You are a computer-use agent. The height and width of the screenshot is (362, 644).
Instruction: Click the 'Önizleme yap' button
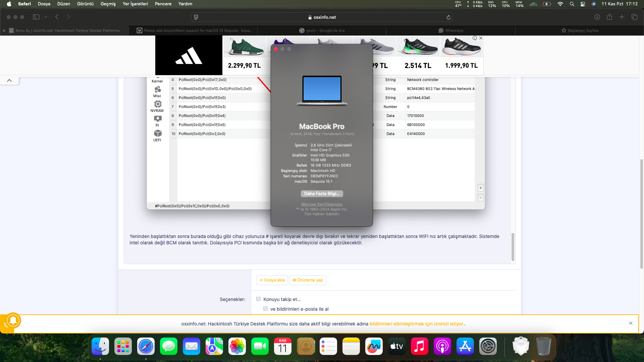pyautogui.click(x=308, y=280)
